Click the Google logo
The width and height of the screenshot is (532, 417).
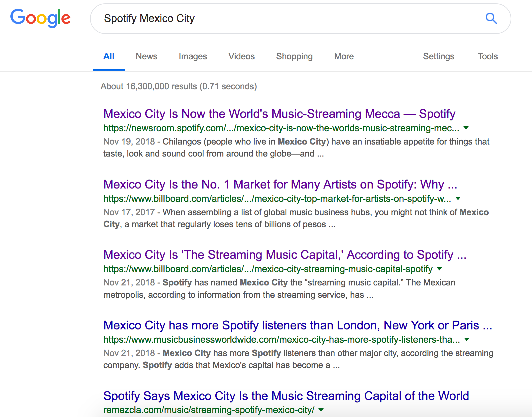click(x=40, y=18)
